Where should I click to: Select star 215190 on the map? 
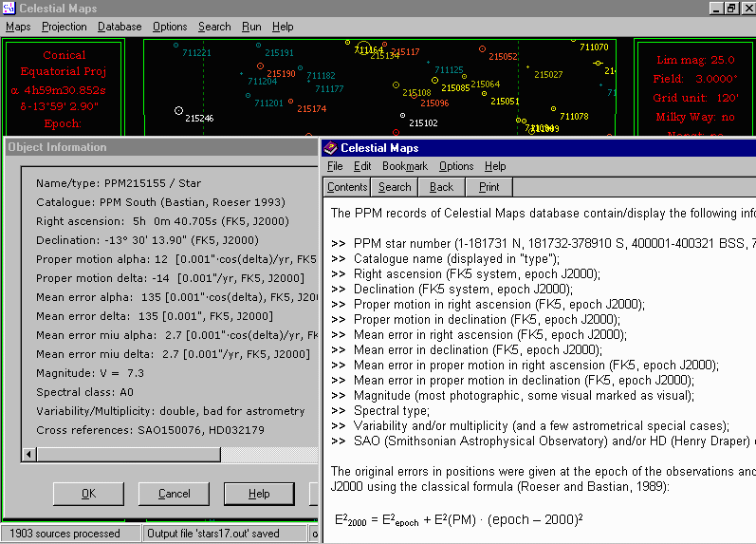pyautogui.click(x=260, y=66)
